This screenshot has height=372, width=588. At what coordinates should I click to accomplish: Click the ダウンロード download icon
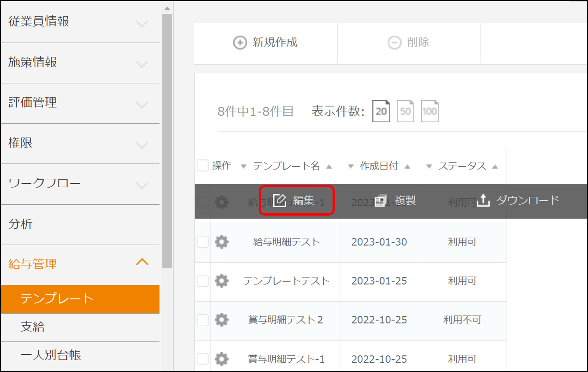coord(483,201)
